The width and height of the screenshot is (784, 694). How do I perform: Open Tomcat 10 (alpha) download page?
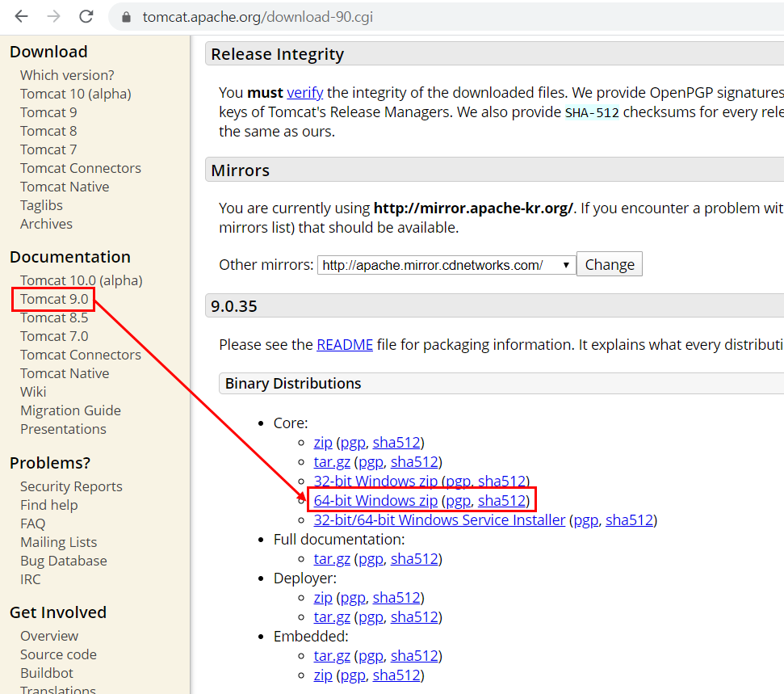click(x=76, y=94)
